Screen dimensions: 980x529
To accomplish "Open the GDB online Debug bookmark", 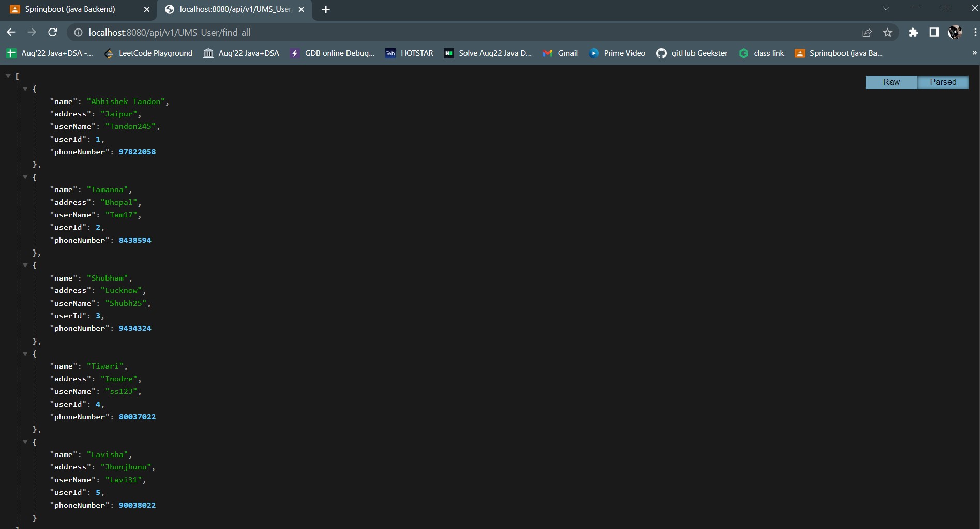I will click(x=332, y=53).
